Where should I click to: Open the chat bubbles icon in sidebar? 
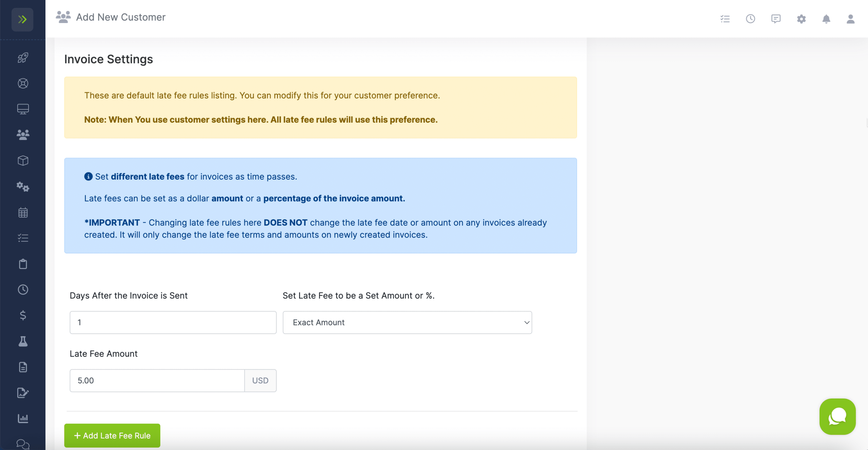pyautogui.click(x=23, y=444)
